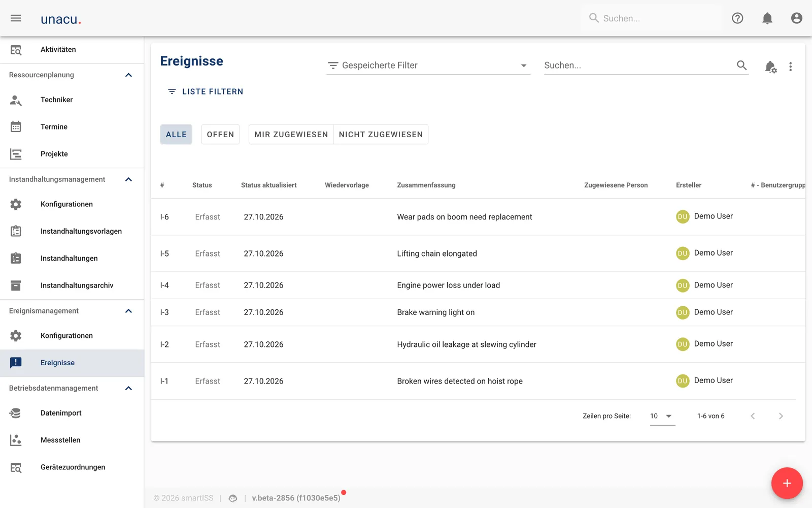The width and height of the screenshot is (812, 508).
Task: Open the hamburger navigation menu
Action: 16,18
